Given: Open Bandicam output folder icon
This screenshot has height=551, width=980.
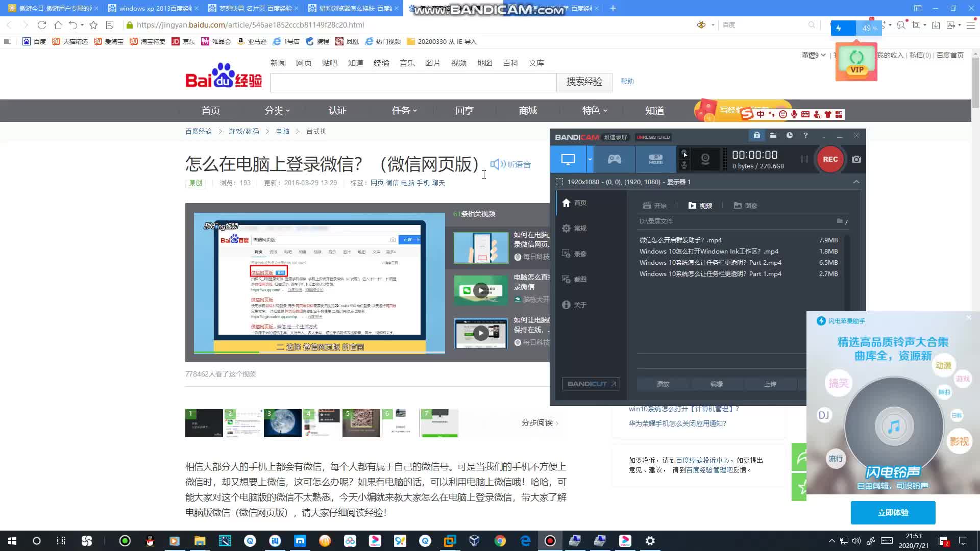Looking at the screenshot, I should pos(773,135).
